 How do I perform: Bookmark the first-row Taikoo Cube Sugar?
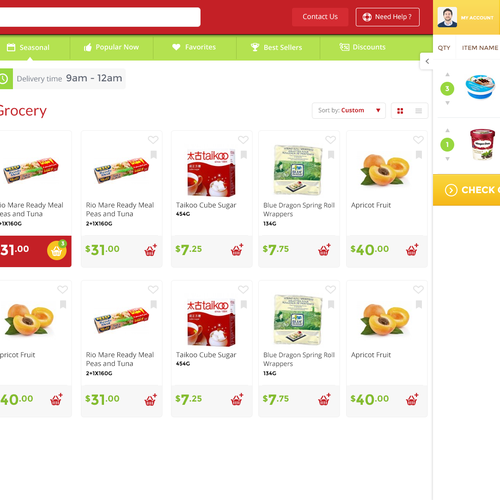tap(244, 155)
